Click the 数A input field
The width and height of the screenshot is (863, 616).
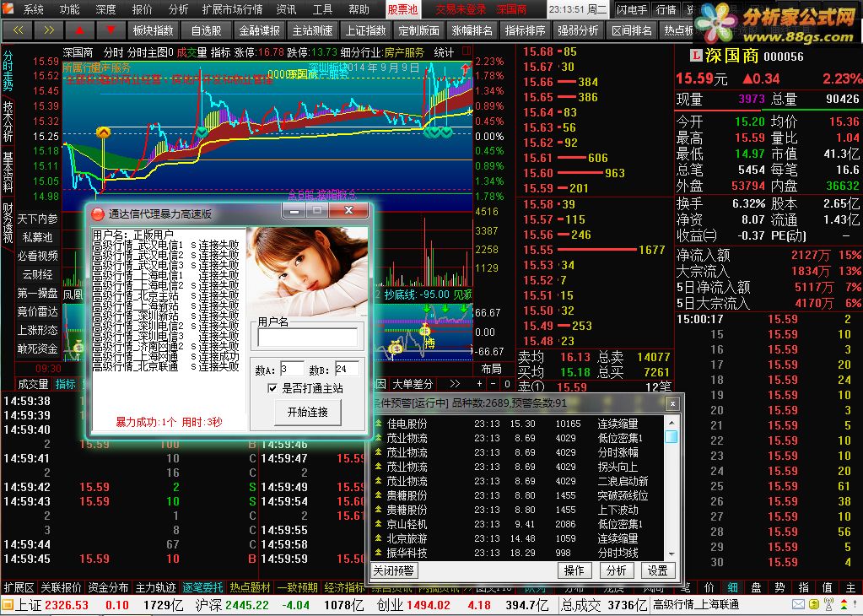point(292,369)
